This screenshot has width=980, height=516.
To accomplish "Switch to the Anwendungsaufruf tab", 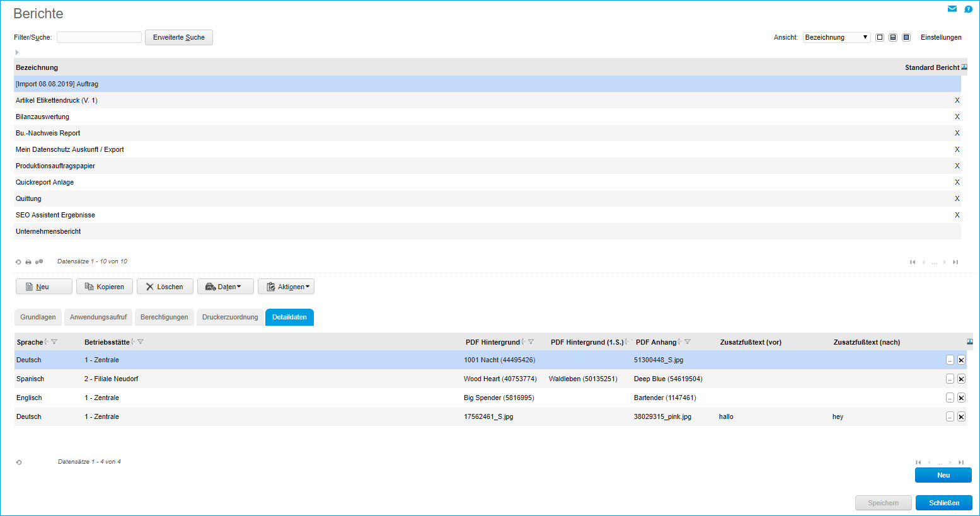I will click(x=98, y=317).
